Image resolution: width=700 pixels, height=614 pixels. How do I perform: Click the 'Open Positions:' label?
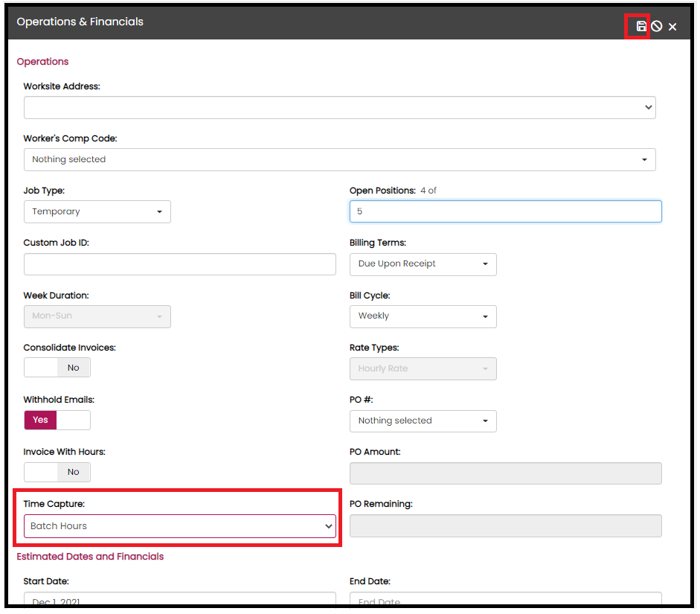pyautogui.click(x=382, y=191)
